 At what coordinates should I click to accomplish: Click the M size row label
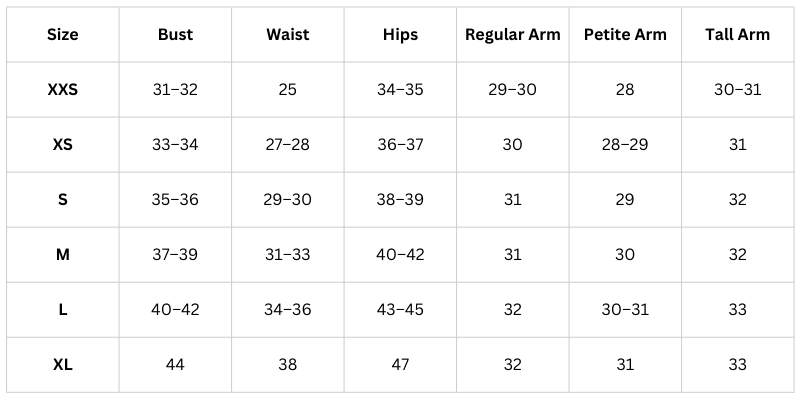pos(62,255)
